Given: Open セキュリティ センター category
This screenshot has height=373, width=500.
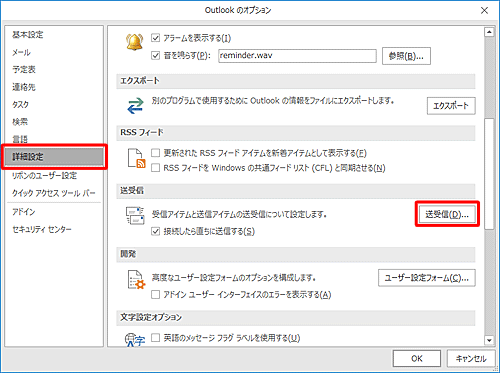Looking at the screenshot, I should tap(54, 229).
